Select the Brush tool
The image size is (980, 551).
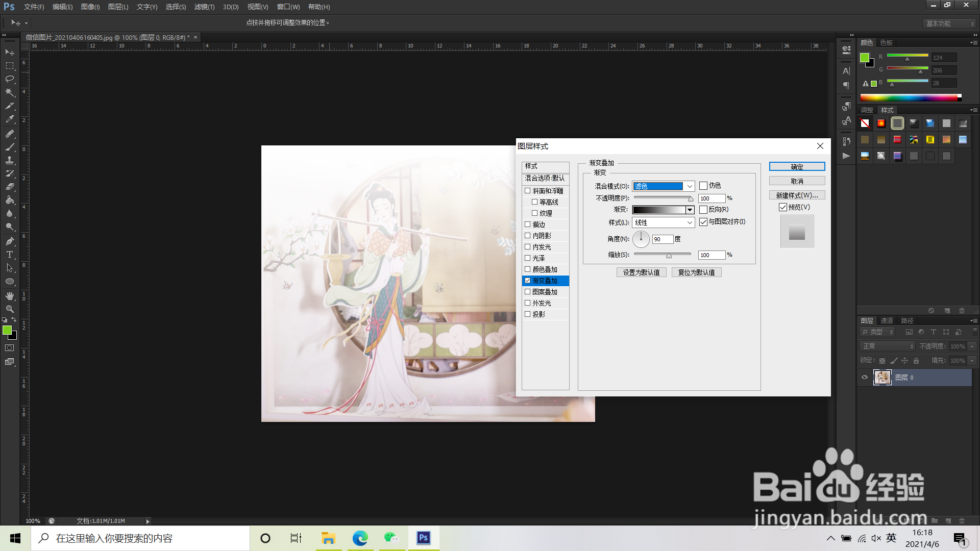(x=10, y=147)
